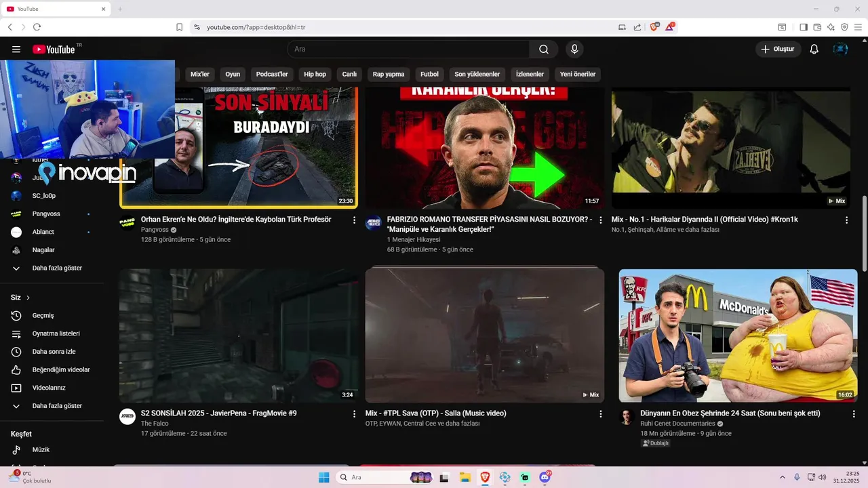
Task: Open the Brave VPN shield icon
Action: click(x=844, y=27)
